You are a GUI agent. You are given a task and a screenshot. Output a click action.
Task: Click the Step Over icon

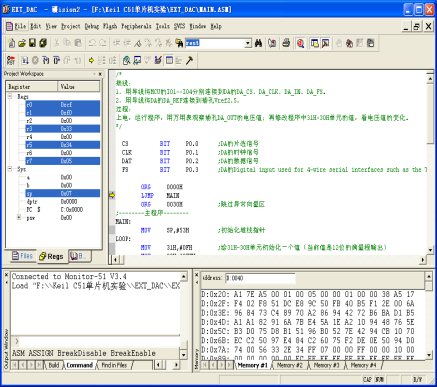pos(56,60)
